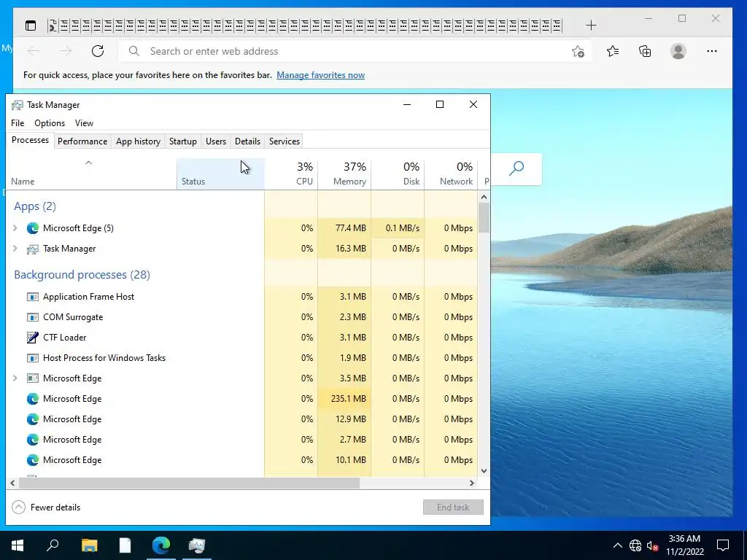Click the Microsoft Edge app icon in process list
The width and height of the screenshot is (747, 560).
click(x=32, y=228)
